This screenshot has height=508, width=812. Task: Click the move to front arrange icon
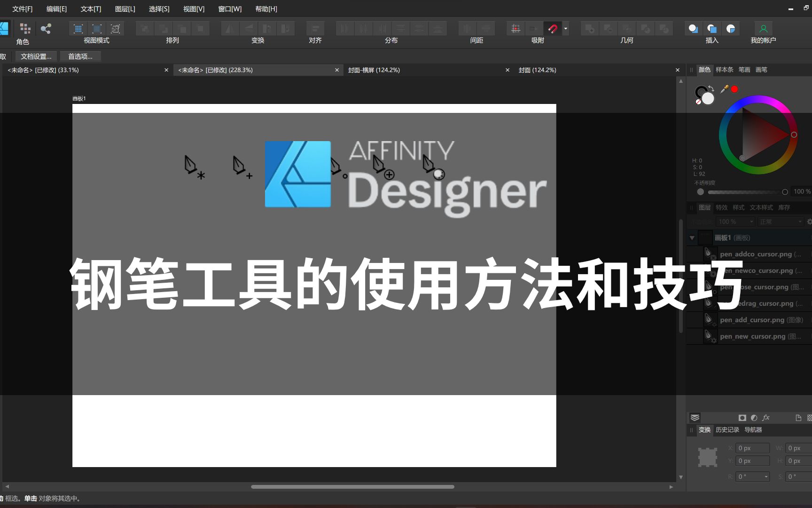201,29
